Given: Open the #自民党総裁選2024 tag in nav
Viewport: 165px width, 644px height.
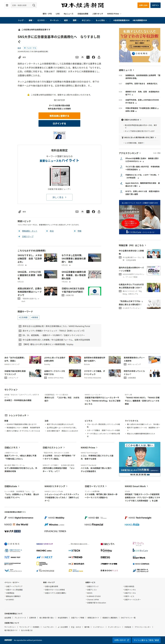Looking at the screenshot, I should pos(121,20).
